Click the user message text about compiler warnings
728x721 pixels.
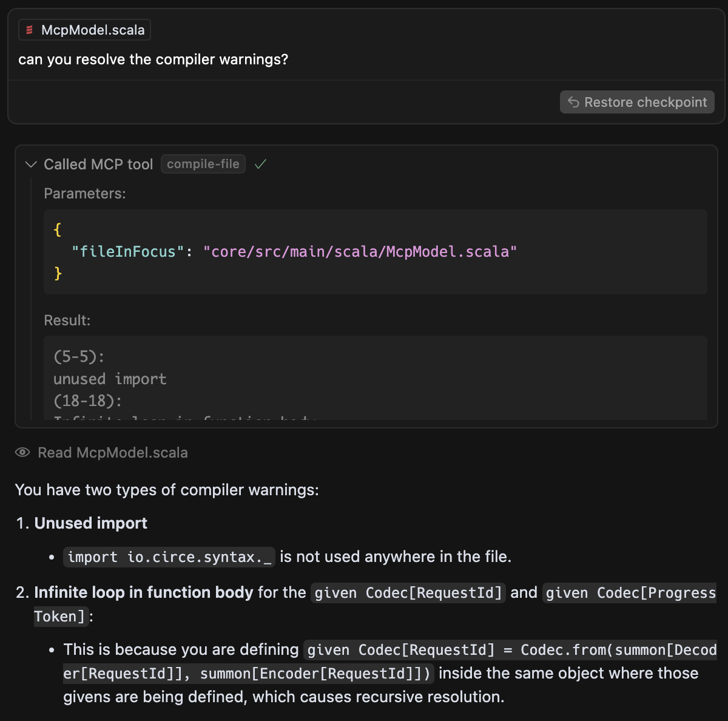tap(153, 59)
